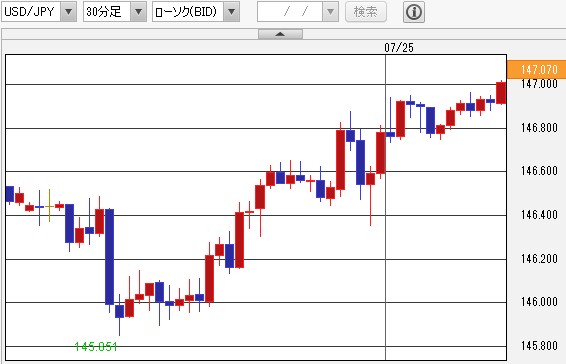Image resolution: width=566 pixels, height=364 pixels.
Task: Click the 07/25 date marker label
Action: [x=399, y=48]
